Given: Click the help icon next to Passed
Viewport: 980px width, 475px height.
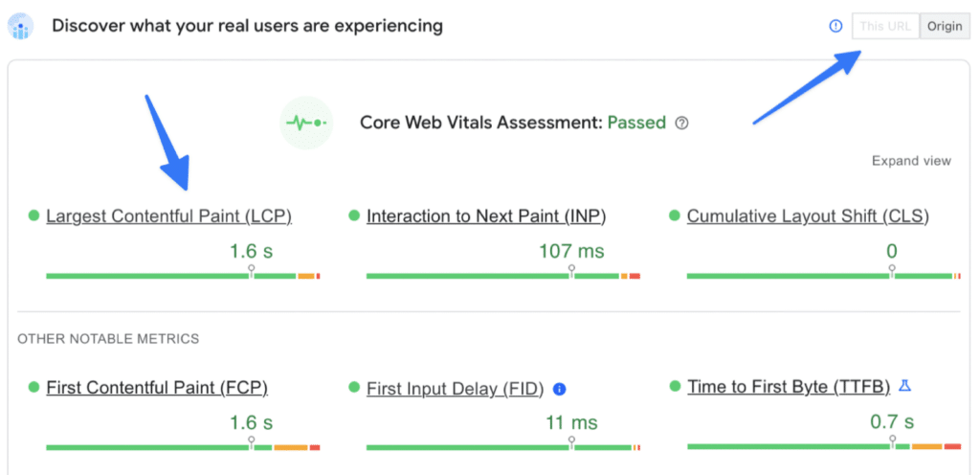Looking at the screenshot, I should coord(681,124).
